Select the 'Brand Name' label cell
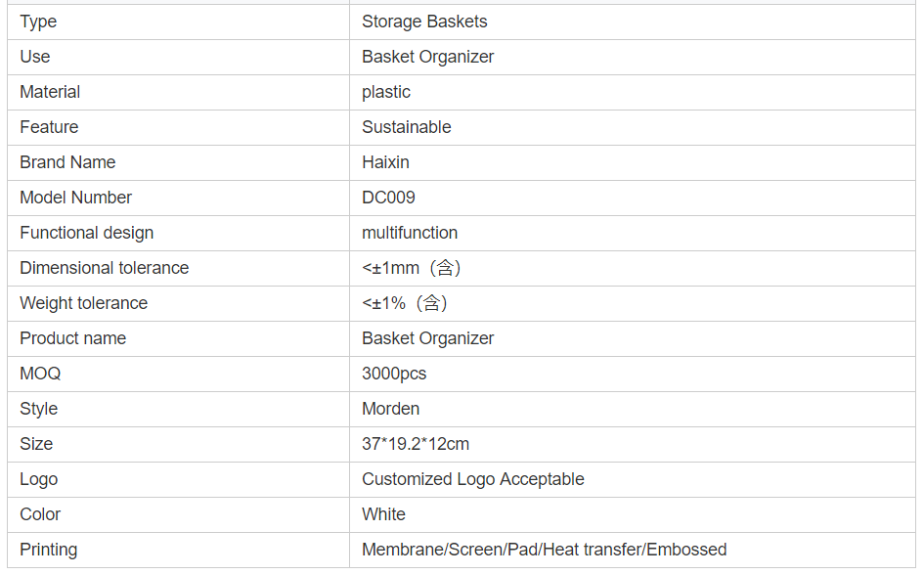The image size is (924, 575). tap(67, 162)
